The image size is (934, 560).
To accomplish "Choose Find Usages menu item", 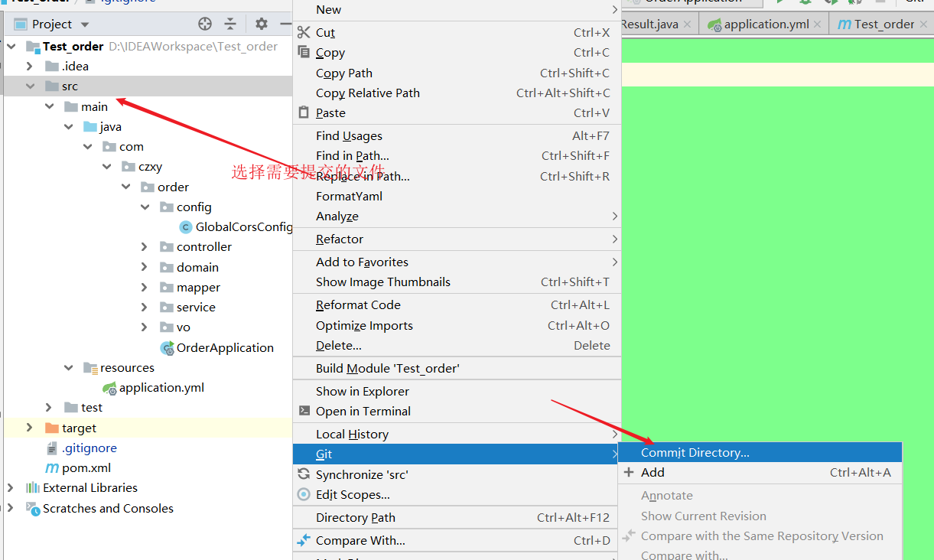I will pos(456,135).
